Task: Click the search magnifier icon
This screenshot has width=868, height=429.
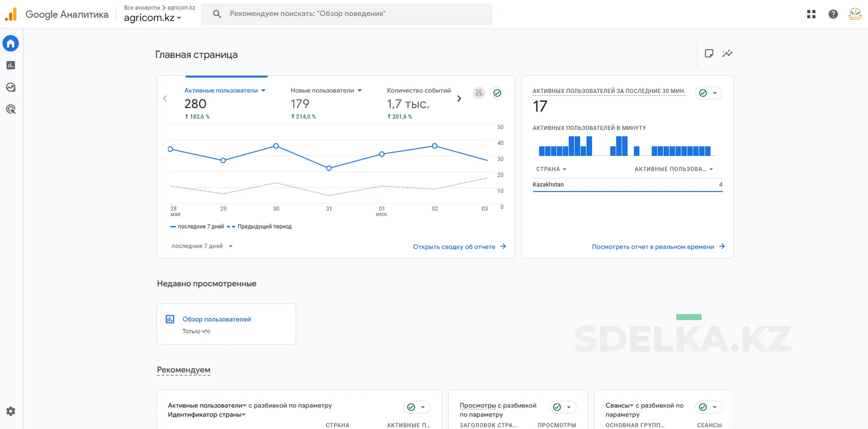Action: [x=217, y=14]
